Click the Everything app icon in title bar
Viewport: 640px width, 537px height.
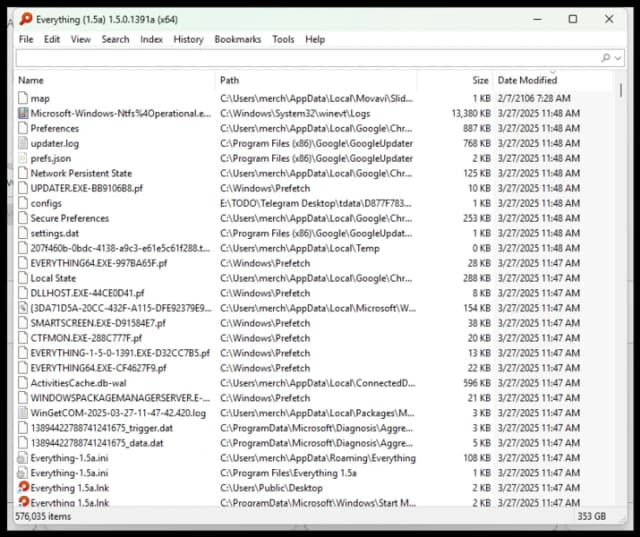coord(26,19)
